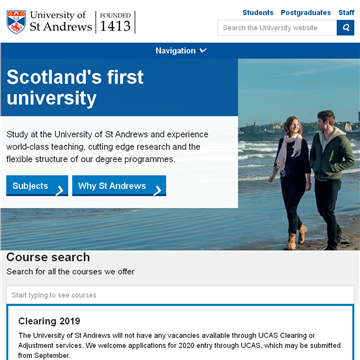Open the Staff link
Screen dimensions: 360x360
click(x=346, y=13)
